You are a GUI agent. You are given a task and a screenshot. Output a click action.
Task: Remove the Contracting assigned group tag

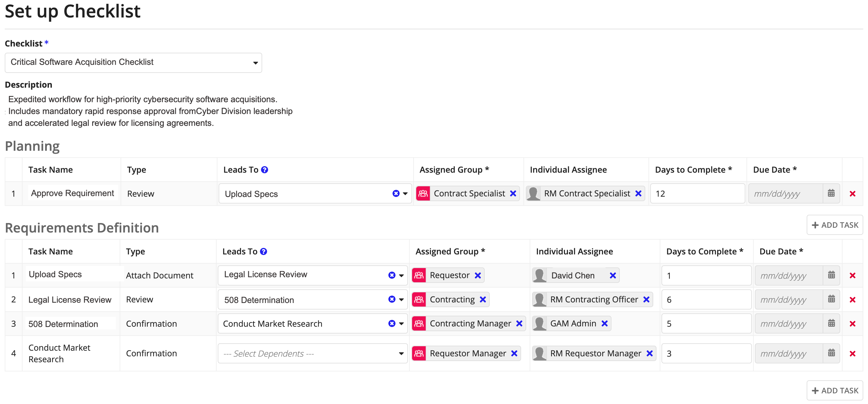pyautogui.click(x=483, y=299)
